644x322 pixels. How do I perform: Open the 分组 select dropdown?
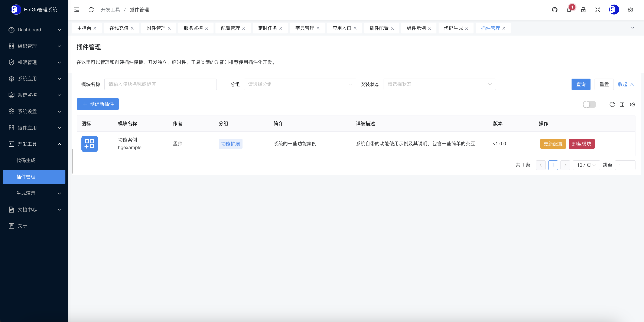[300, 84]
